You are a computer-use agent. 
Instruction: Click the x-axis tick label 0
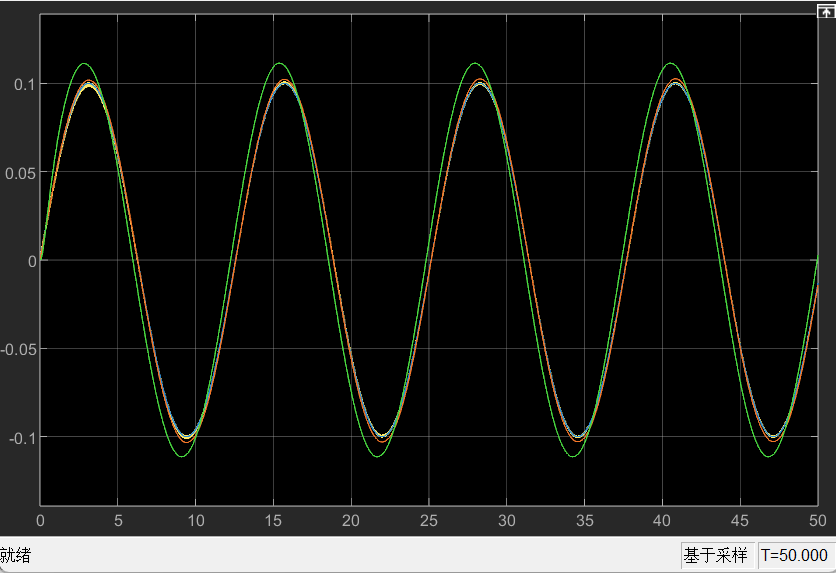(40, 520)
